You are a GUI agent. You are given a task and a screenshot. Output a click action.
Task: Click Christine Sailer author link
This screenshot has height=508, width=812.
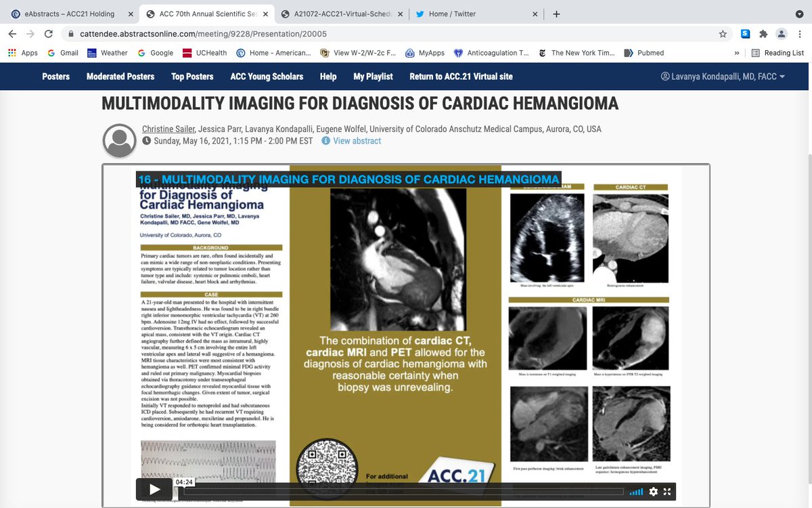click(x=168, y=129)
